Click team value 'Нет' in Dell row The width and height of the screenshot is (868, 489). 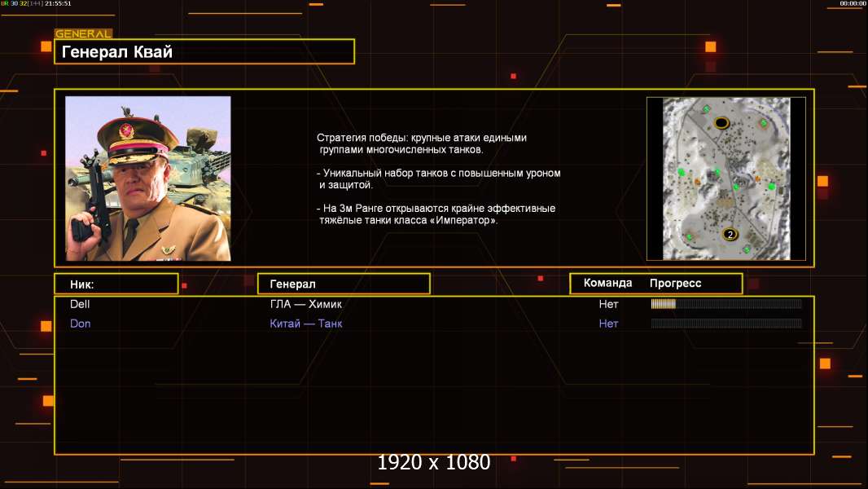608,304
